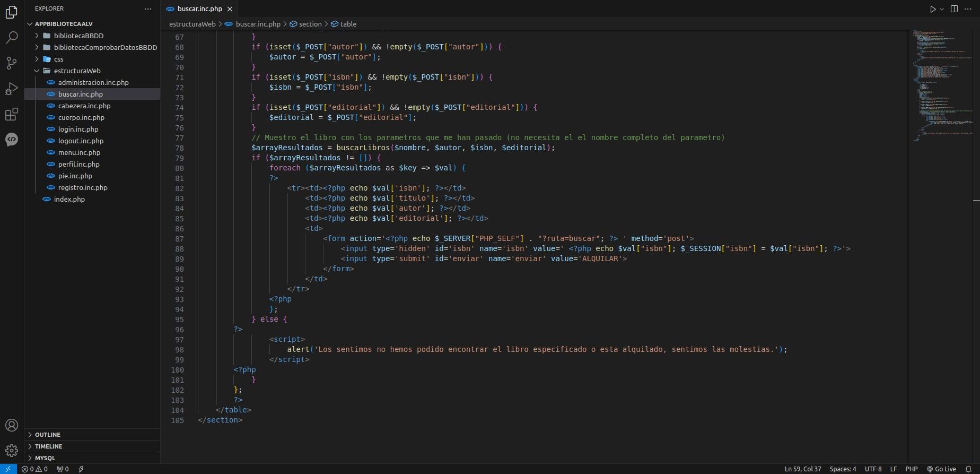Click the closing </section> tag on line 105
Screen dimensions: 980x474
[x=220, y=420]
